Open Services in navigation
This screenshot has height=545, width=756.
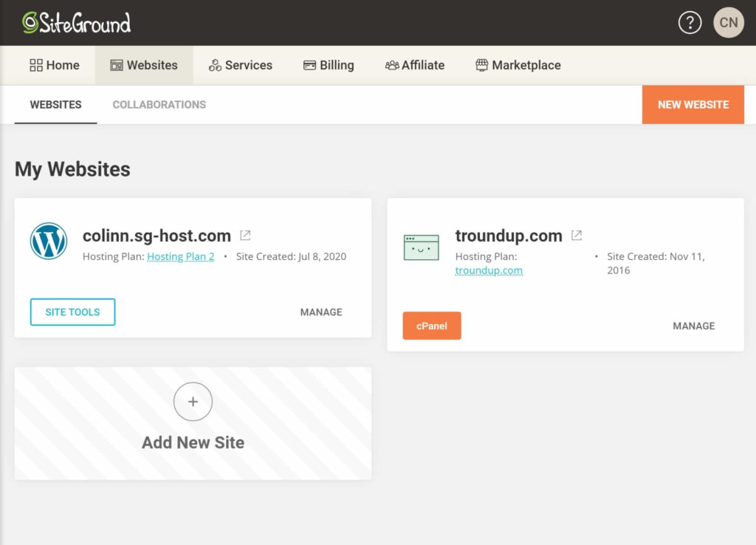click(x=240, y=65)
